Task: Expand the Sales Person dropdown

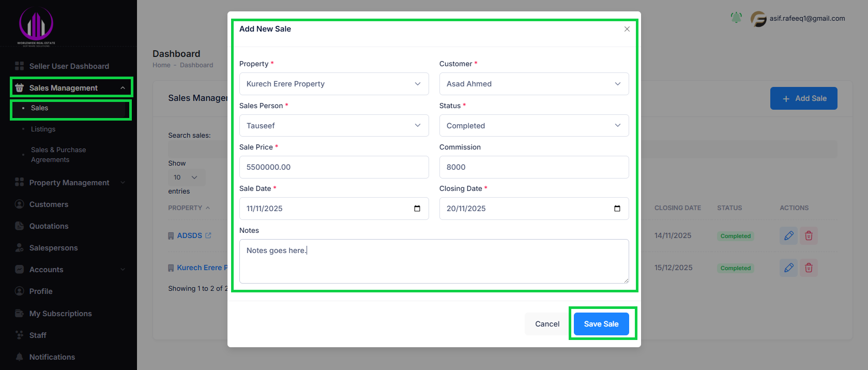Action: 333,126
